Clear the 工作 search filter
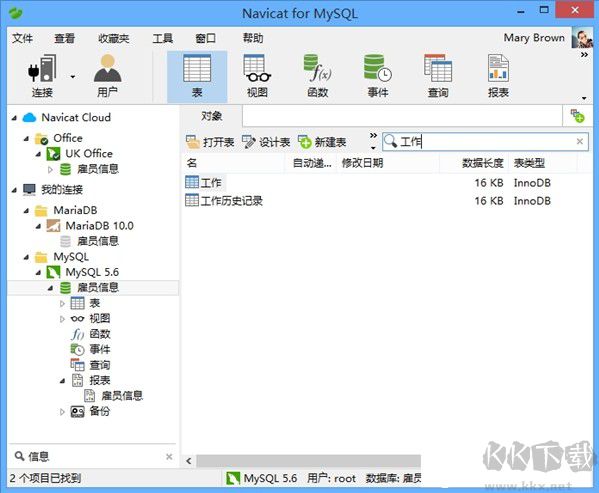 580,142
